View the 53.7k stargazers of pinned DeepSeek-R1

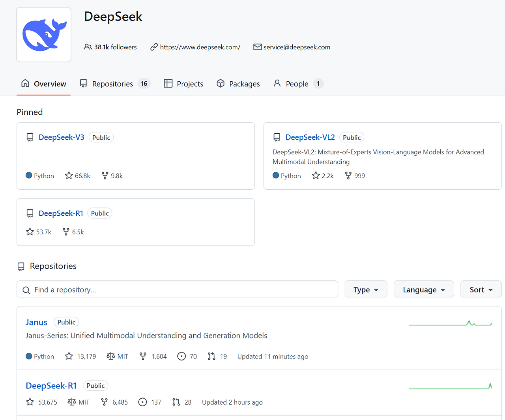pos(39,232)
